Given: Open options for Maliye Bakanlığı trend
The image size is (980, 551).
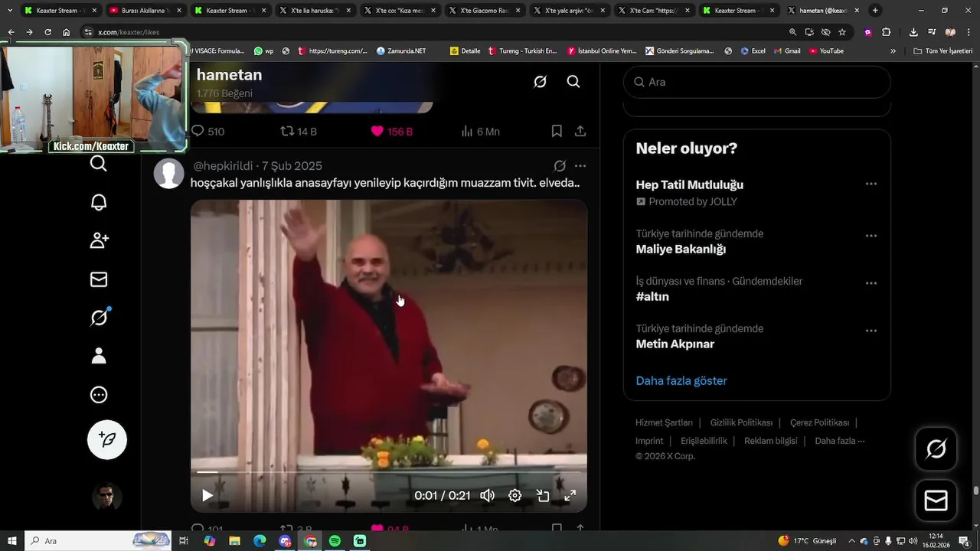Looking at the screenshot, I should (x=871, y=236).
